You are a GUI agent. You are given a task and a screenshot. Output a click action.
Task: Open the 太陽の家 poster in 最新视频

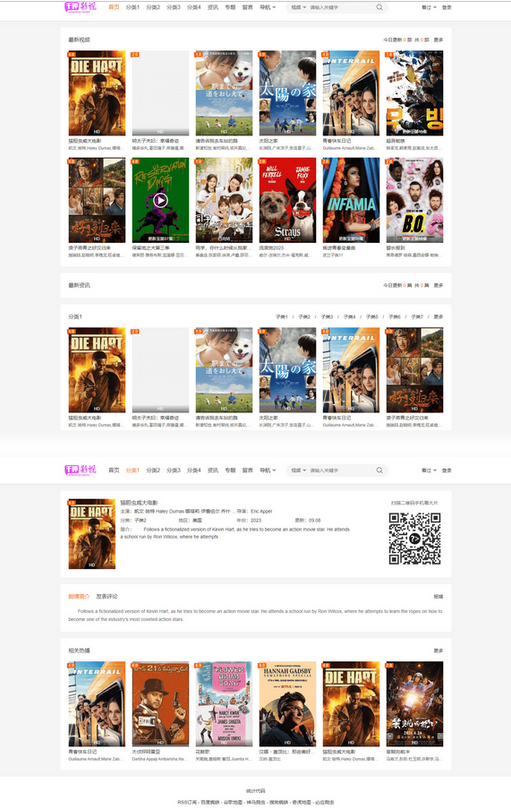pyautogui.click(x=287, y=93)
